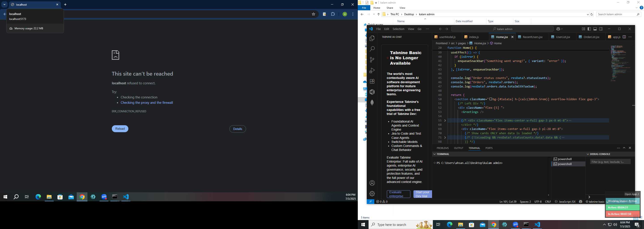Viewport: 644px width, 229px height.
Task: Open Run and Debug view in VS Code
Action: click(x=372, y=70)
